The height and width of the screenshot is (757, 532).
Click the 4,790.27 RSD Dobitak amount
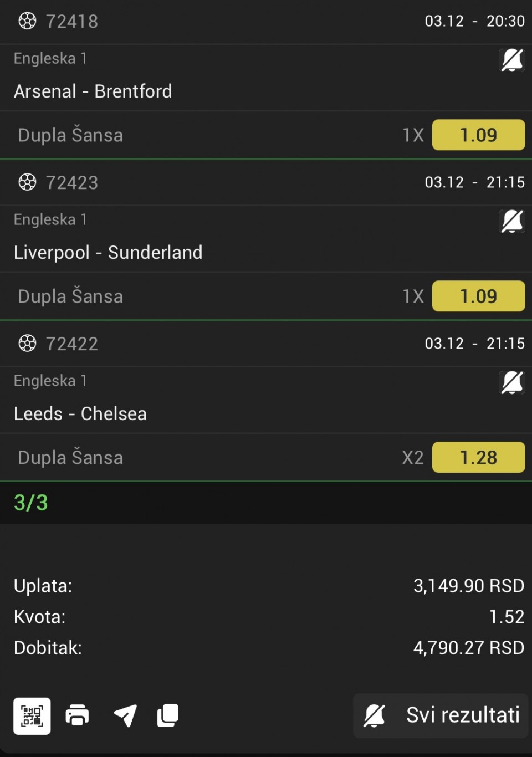click(x=468, y=647)
